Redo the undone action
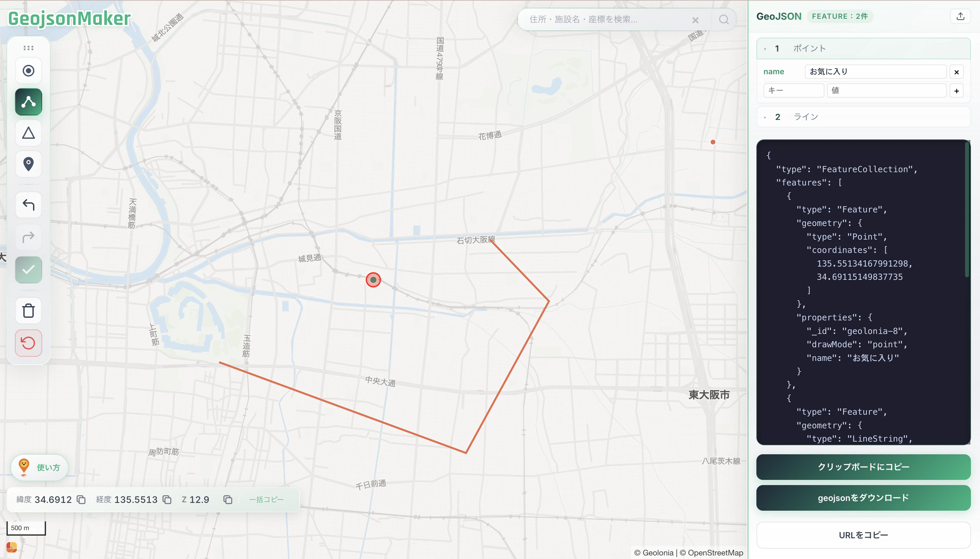Screen dimensions: 980x559 pos(29,237)
